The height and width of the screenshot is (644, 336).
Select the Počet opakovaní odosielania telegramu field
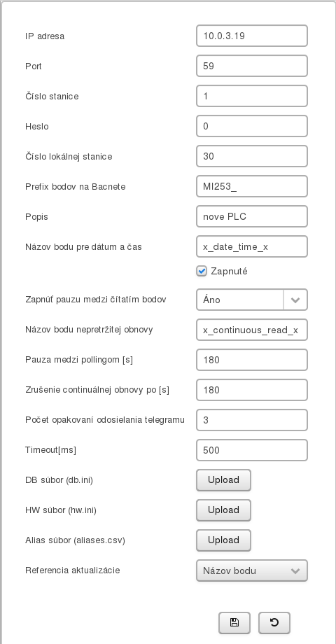click(x=252, y=420)
